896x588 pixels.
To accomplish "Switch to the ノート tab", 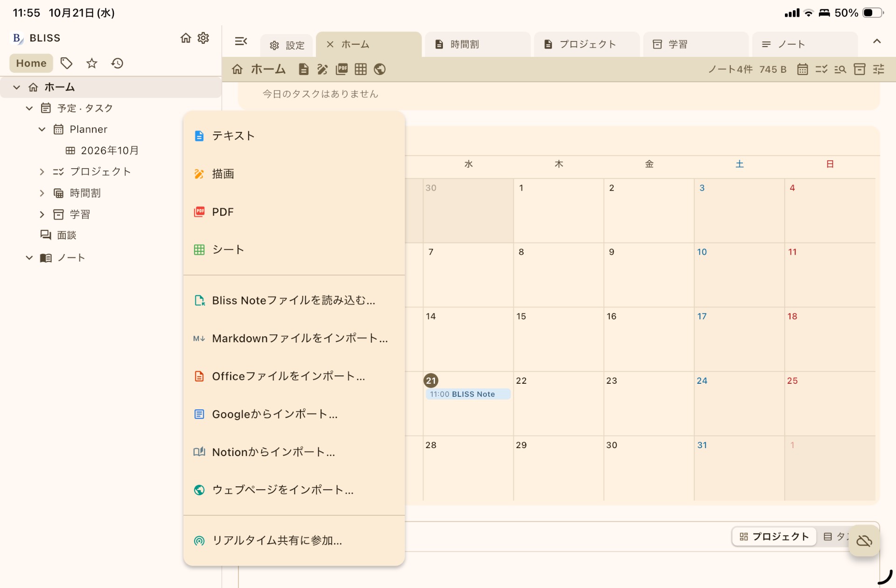I will click(x=805, y=44).
